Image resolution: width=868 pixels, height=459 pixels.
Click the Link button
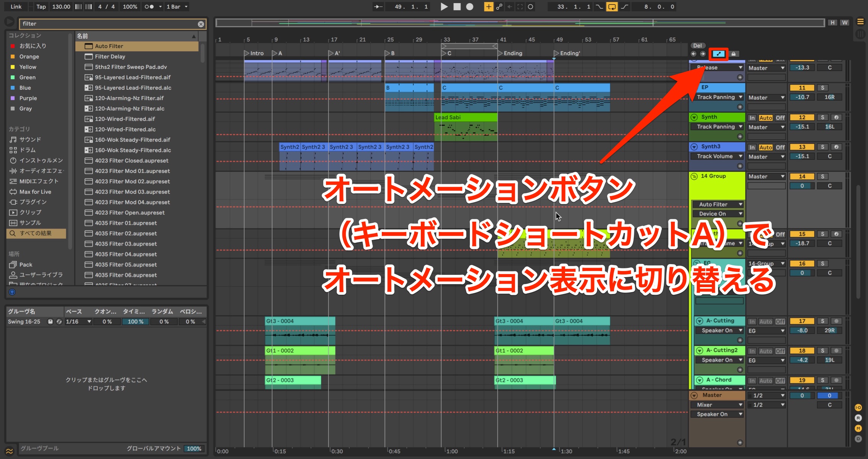click(16, 7)
